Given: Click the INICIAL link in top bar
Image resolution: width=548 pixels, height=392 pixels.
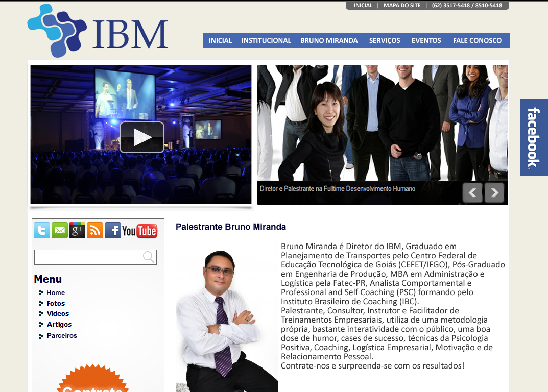Looking at the screenshot, I should [363, 5].
